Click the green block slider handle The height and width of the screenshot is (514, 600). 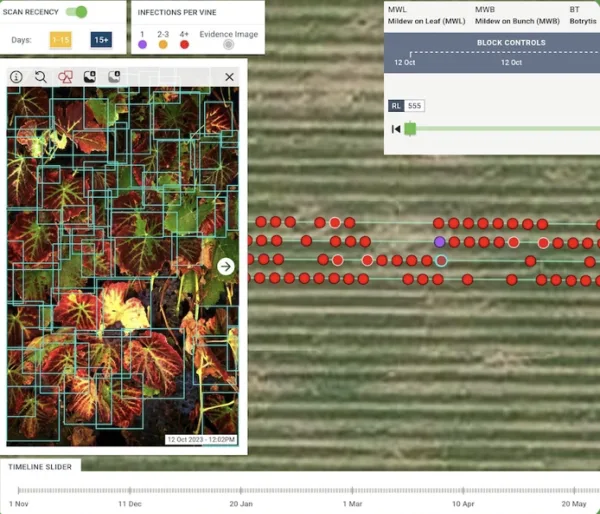pyautogui.click(x=410, y=129)
